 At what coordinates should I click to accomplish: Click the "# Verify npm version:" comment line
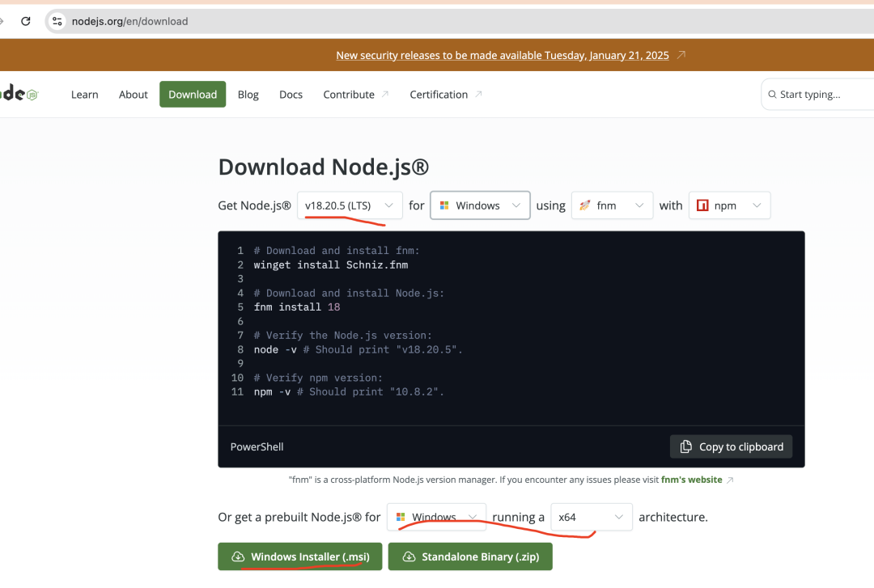click(x=318, y=378)
